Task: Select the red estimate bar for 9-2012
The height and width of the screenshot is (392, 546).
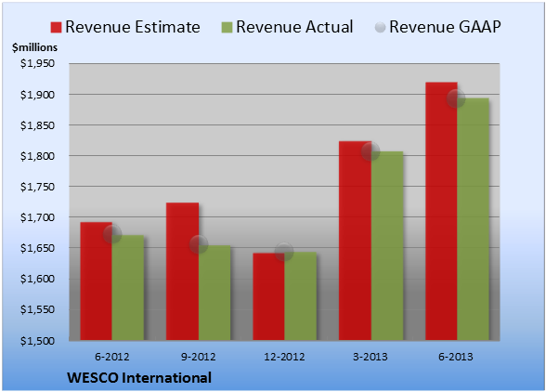Action: [182, 271]
